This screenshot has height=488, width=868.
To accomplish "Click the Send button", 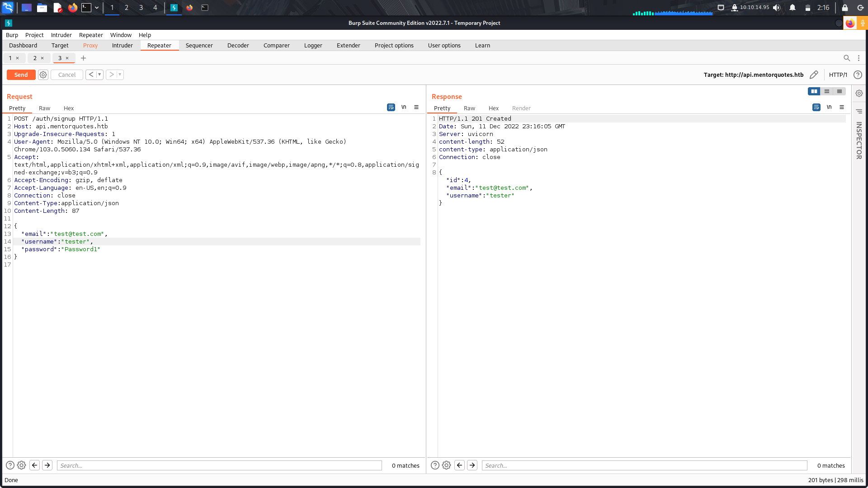I will [21, 75].
